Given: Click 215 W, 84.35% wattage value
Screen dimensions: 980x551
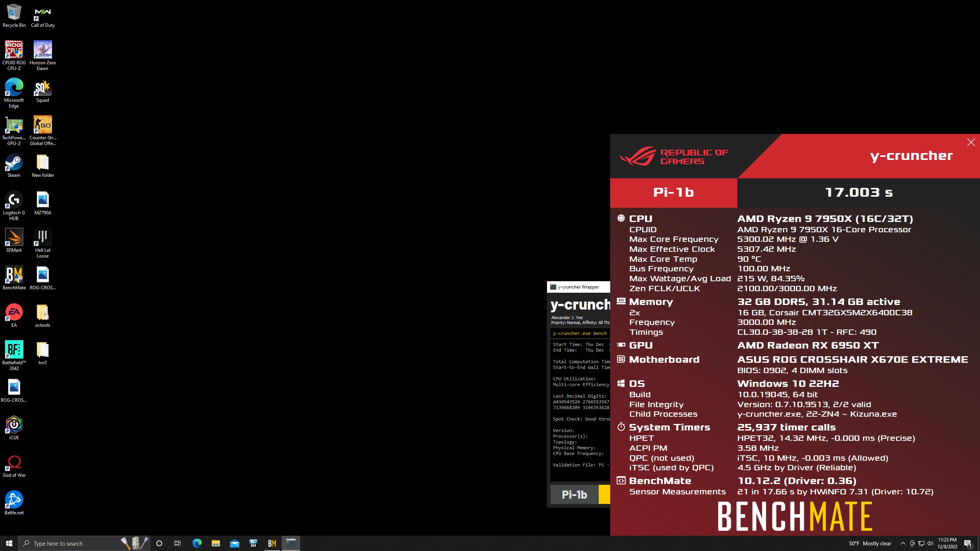Looking at the screenshot, I should [x=771, y=279].
